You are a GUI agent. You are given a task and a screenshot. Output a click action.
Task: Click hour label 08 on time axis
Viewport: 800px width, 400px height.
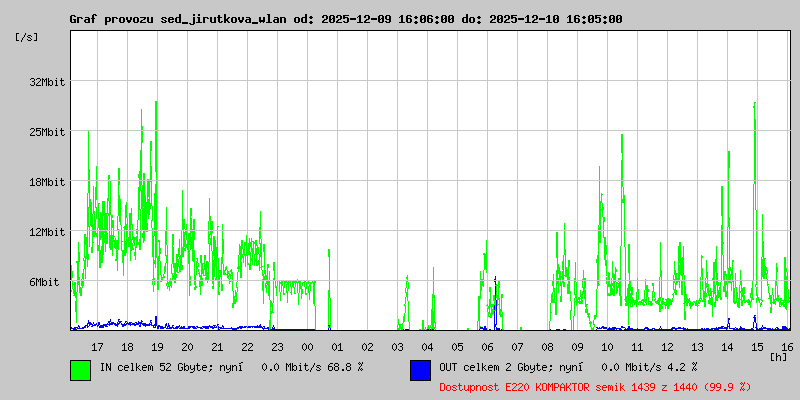tap(547, 347)
